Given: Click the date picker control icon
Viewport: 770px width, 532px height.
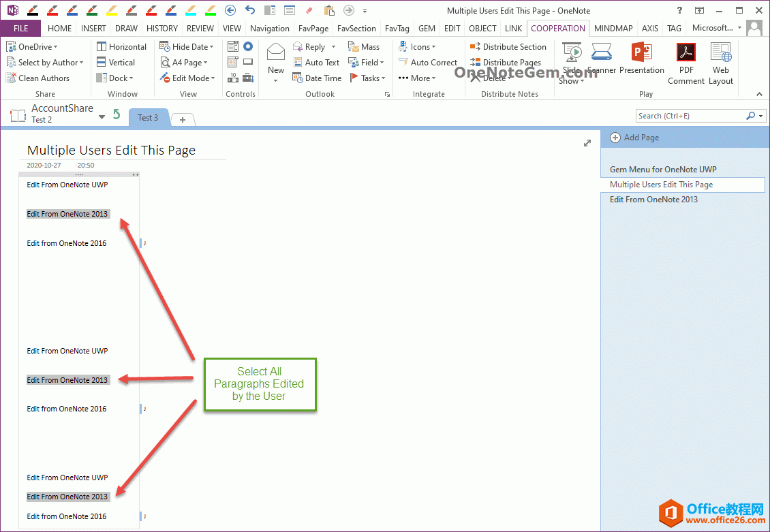Looking at the screenshot, I should pyautogui.click(x=233, y=62).
